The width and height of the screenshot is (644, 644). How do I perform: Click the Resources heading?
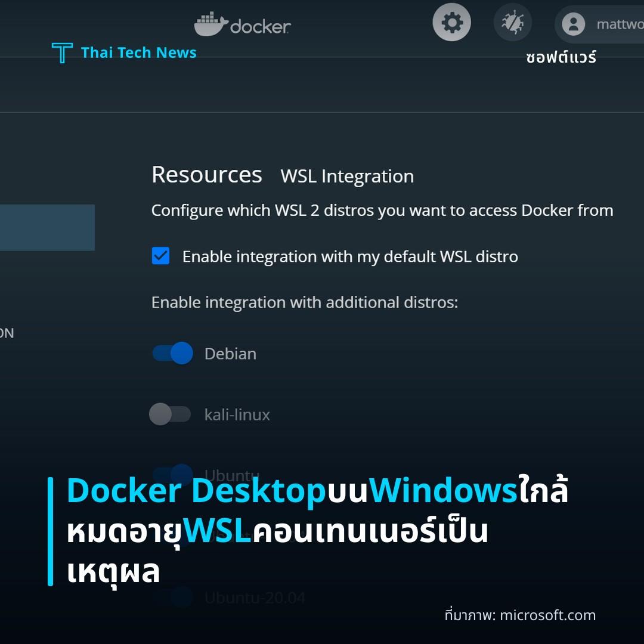click(206, 175)
